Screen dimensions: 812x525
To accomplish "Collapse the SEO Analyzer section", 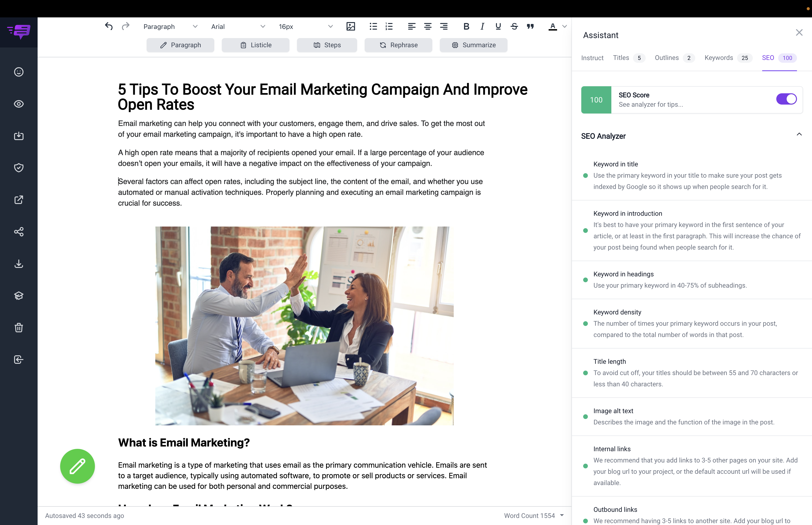I will [x=799, y=135].
